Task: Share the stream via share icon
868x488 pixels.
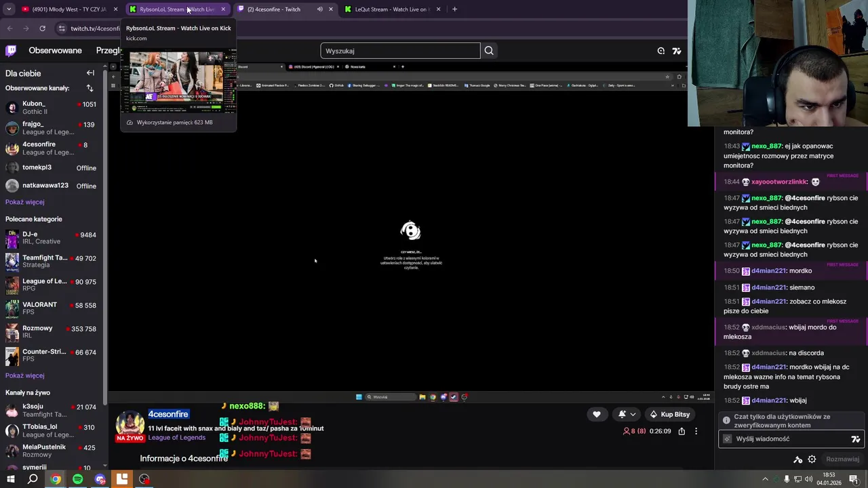Action: click(682, 431)
